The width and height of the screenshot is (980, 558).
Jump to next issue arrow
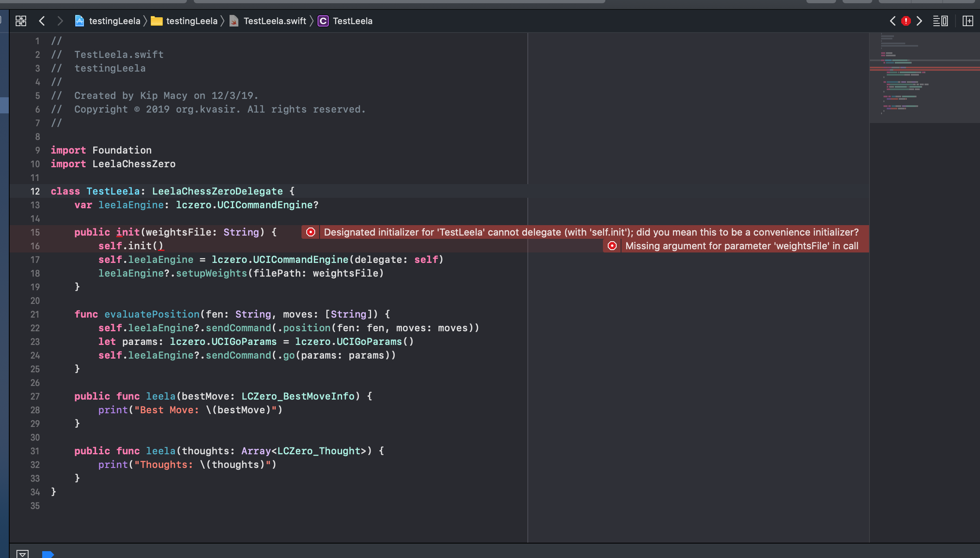pyautogui.click(x=919, y=21)
